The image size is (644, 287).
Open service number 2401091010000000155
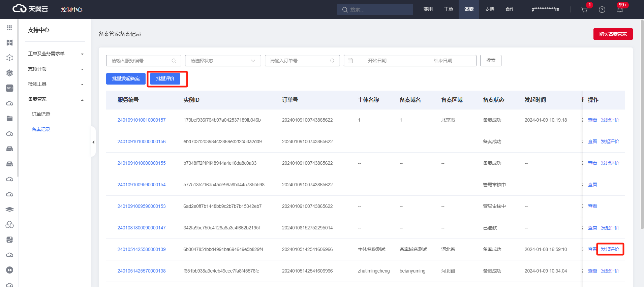coord(142,163)
